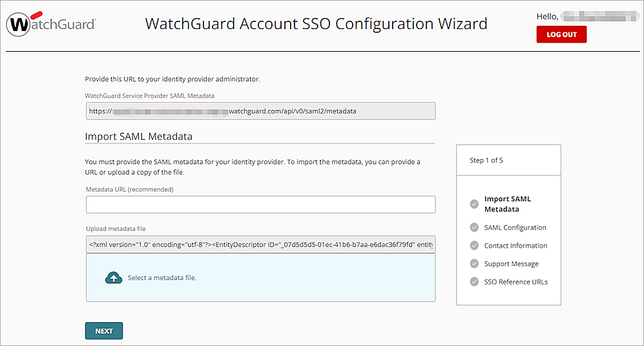The width and height of the screenshot is (644, 346).
Task: Click the SSO Reference URLs step checkmark
Action: 475,282
